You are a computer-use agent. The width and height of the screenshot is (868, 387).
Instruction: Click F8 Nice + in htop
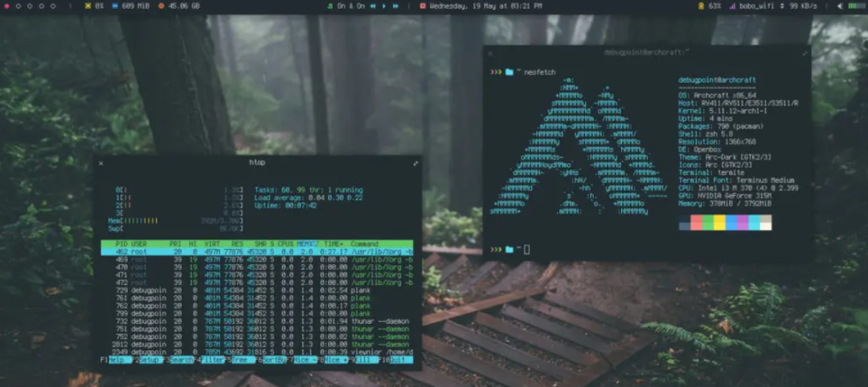334,360
